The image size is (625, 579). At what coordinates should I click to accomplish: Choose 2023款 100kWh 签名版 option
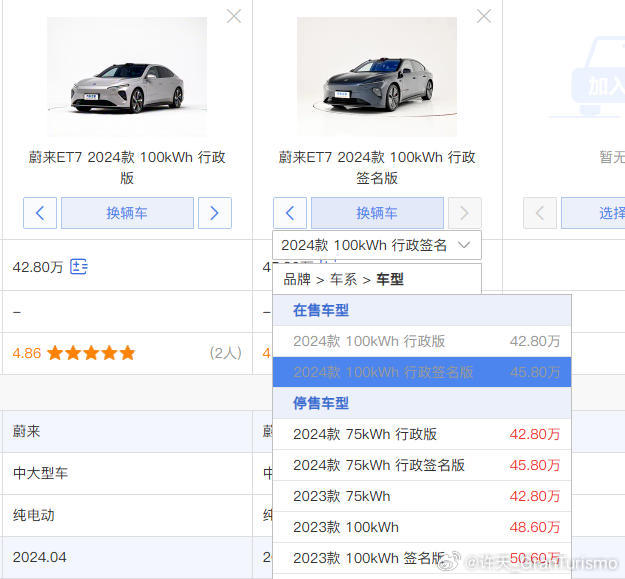click(x=422, y=559)
